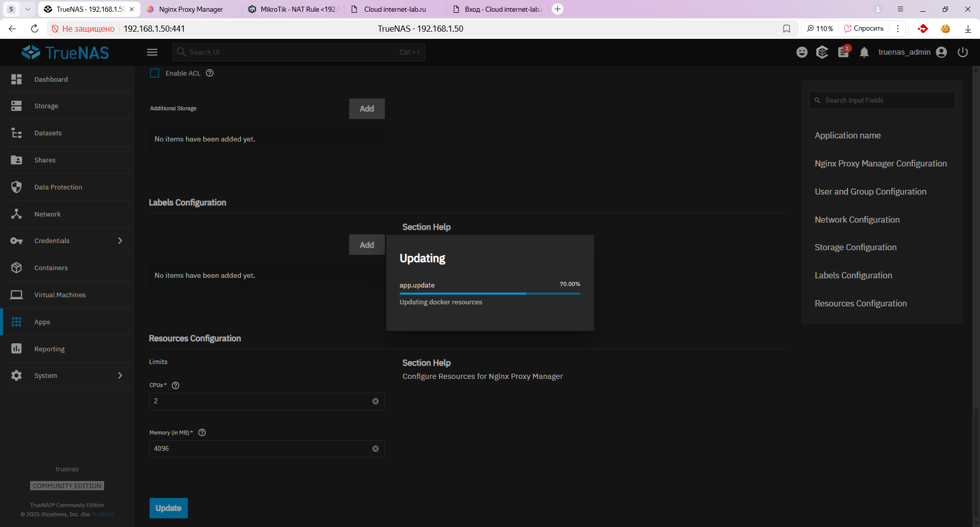This screenshot has width=980, height=527.
Task: Jump to Network Configuration section link
Action: [x=857, y=220]
